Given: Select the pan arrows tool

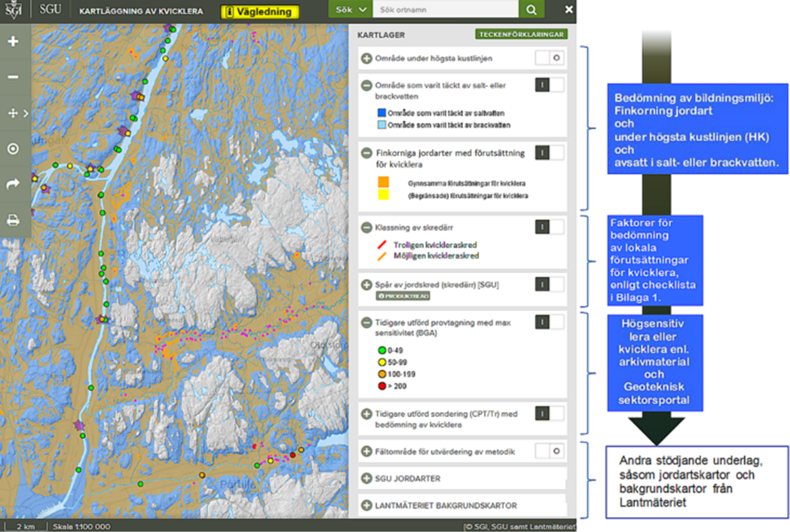Looking at the screenshot, I should click(x=13, y=113).
